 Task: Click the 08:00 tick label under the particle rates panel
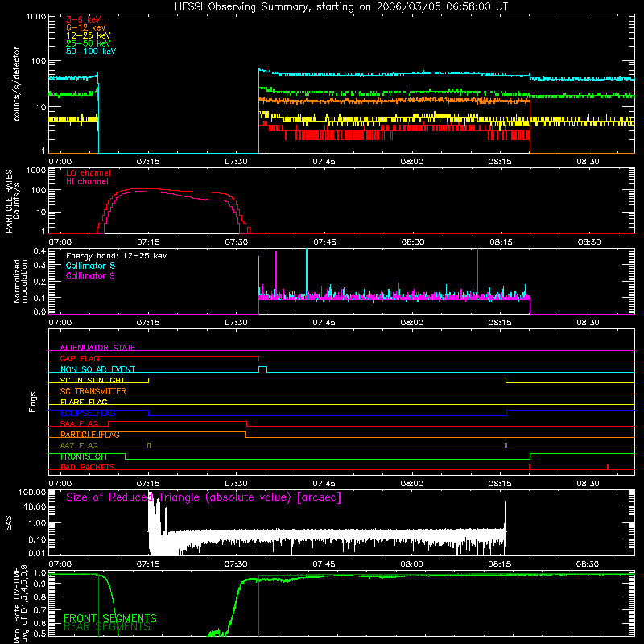coord(413,242)
